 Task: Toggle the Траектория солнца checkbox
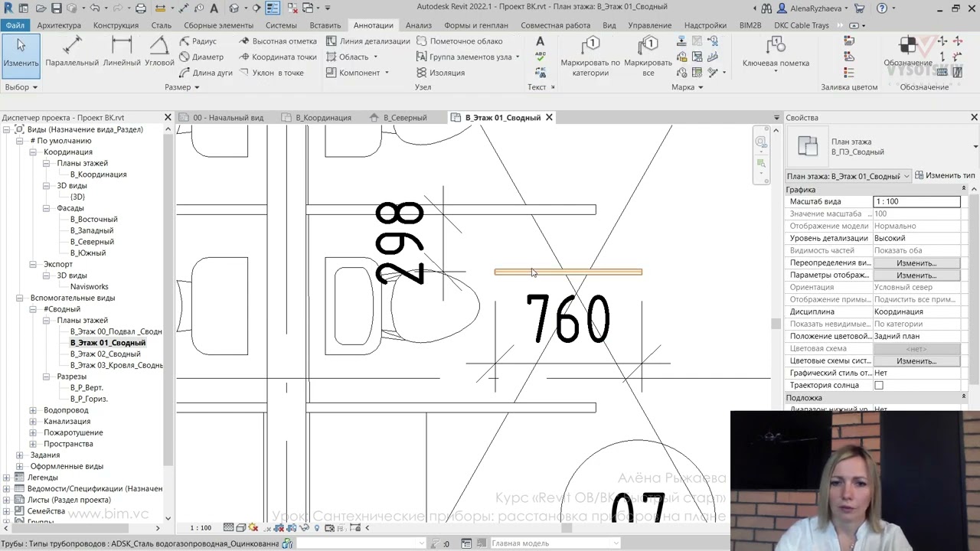tap(879, 385)
